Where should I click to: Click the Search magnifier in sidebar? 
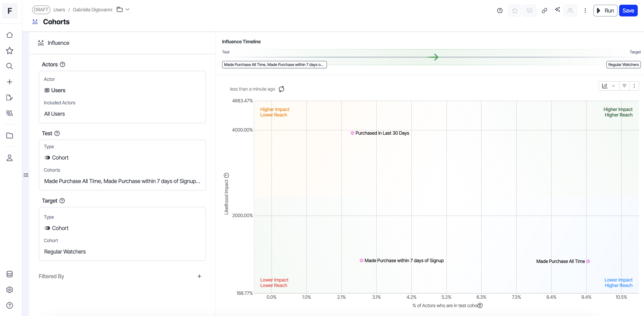[x=10, y=66]
